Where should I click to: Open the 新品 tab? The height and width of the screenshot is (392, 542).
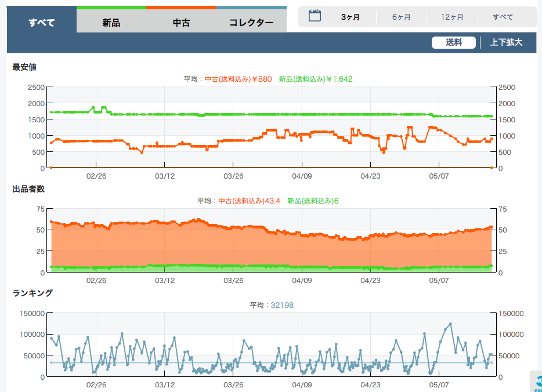pyautogui.click(x=111, y=23)
